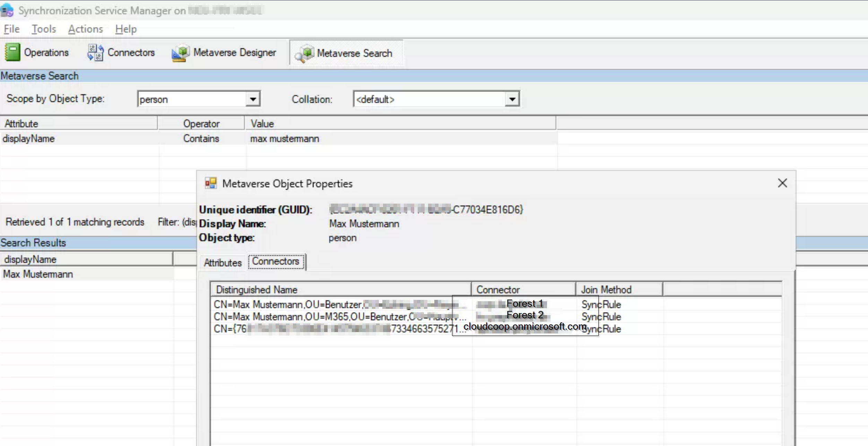Click the Synchronization Service Manager title icon
868x446 pixels.
click(x=7, y=10)
